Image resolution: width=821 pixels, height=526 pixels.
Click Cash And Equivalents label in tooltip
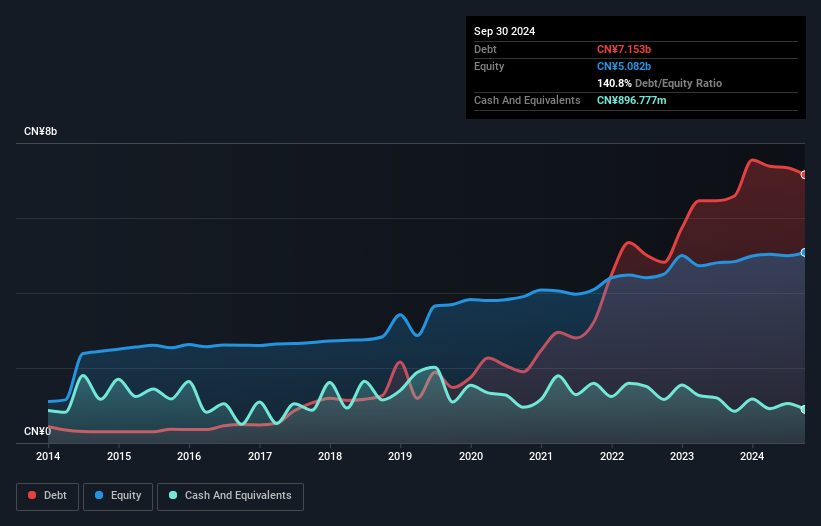pos(527,100)
